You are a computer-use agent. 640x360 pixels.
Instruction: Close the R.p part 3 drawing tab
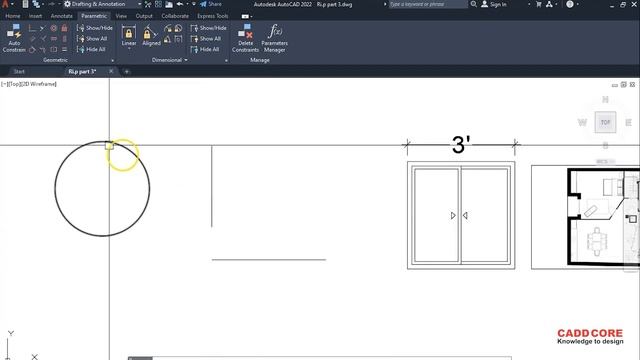[111, 71]
